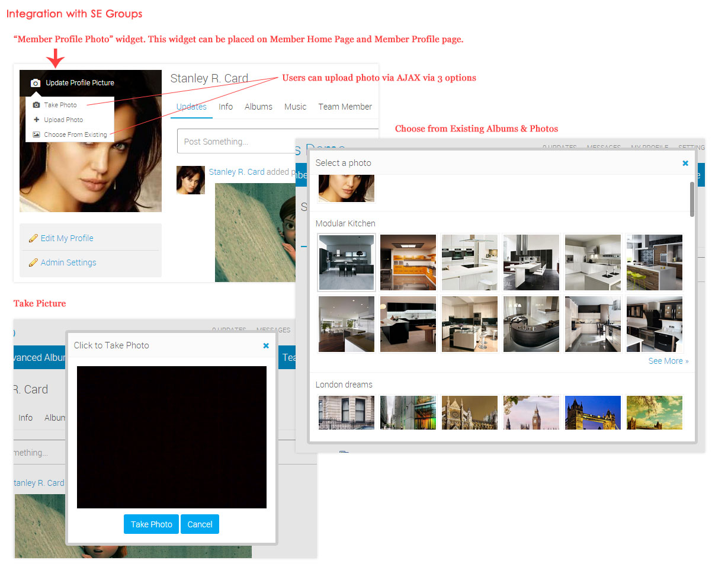Expand Modular Kitchen album via See More
This screenshot has height=570, width=728.
coord(668,361)
